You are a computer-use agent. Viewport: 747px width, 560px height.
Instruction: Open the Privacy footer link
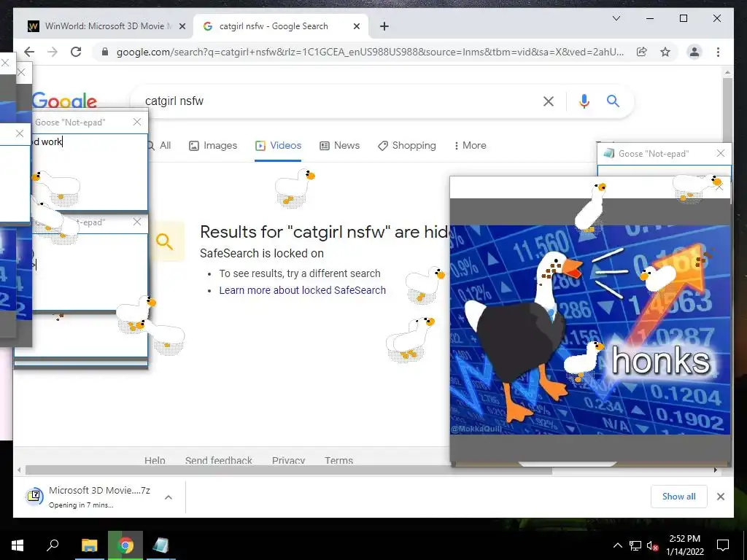(288, 461)
